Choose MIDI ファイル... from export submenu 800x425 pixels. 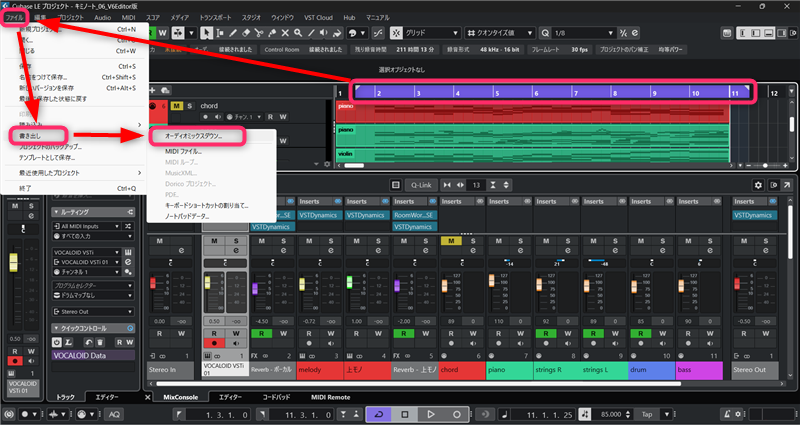(x=184, y=152)
